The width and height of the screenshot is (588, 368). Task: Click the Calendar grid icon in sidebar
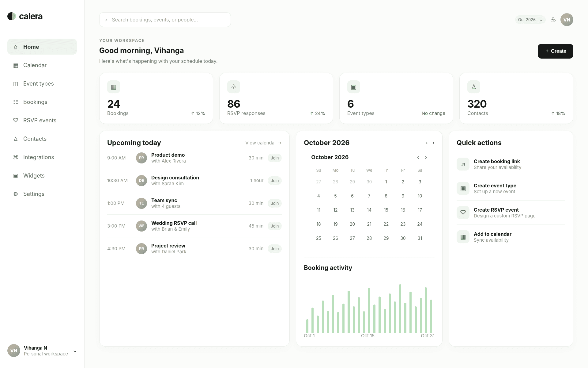click(x=16, y=65)
